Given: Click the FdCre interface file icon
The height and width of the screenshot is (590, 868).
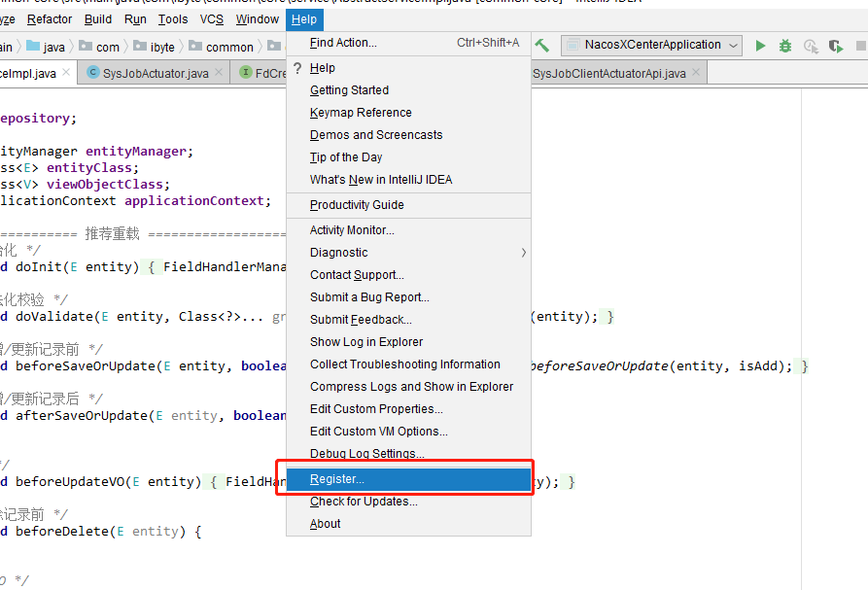Looking at the screenshot, I should tap(246, 73).
